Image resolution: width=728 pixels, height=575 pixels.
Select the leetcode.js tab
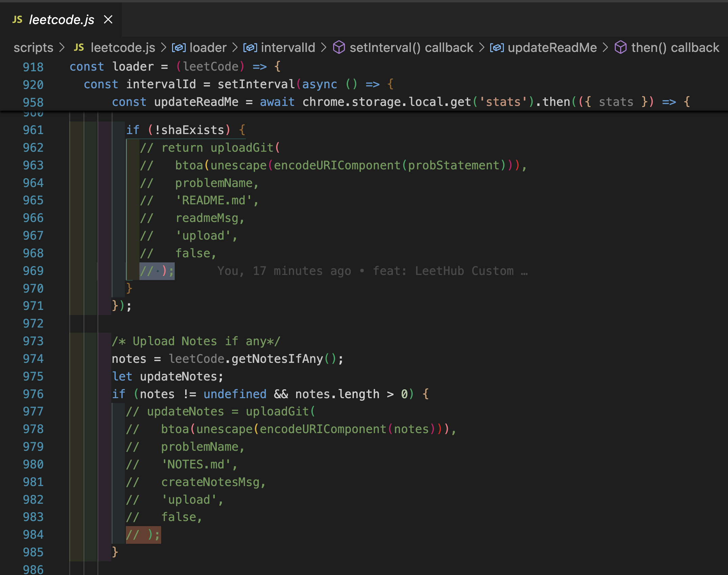[x=61, y=20]
